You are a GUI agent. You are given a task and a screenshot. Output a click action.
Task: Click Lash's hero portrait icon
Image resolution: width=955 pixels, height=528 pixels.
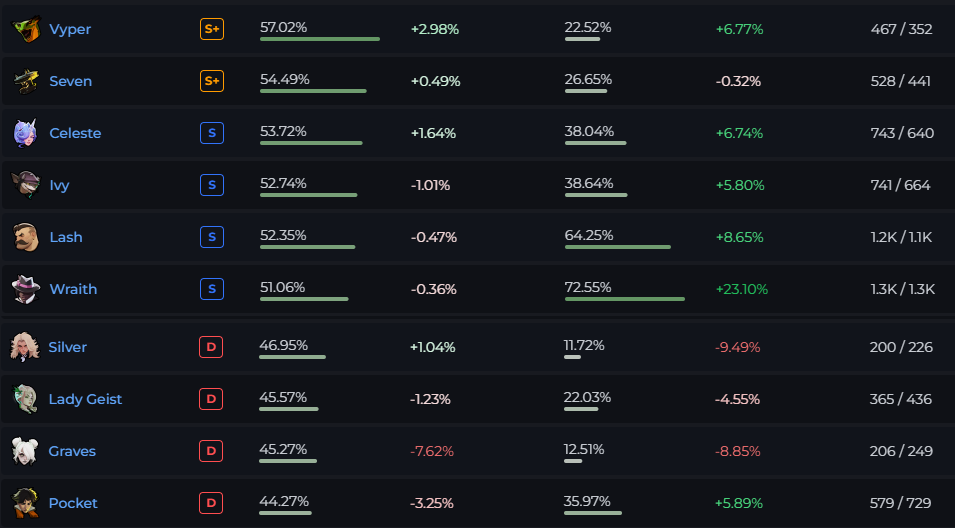[x=26, y=237]
